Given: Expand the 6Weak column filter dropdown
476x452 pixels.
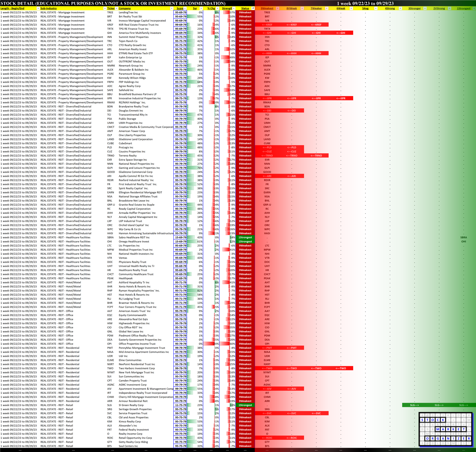Looking at the screenshot, I should (x=351, y=8).
